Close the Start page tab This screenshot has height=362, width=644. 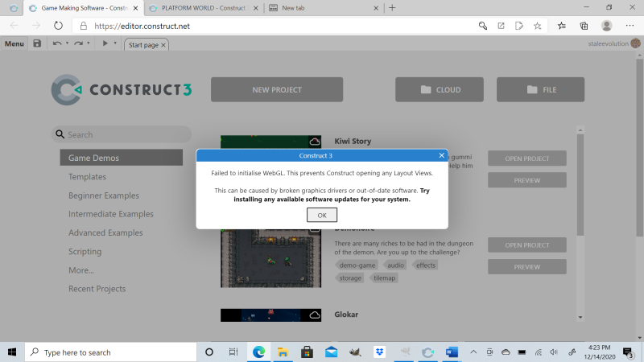click(163, 45)
